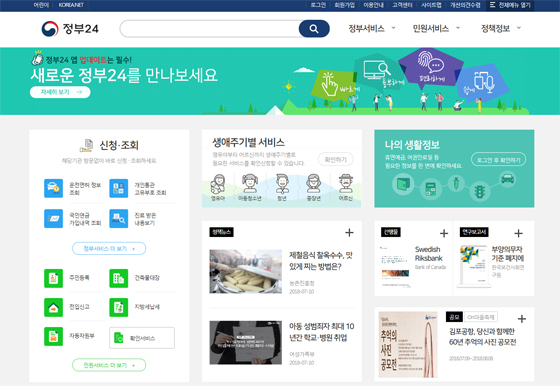
Task: Click the wallet icon in 나의 생활정보
Action: pos(403,185)
